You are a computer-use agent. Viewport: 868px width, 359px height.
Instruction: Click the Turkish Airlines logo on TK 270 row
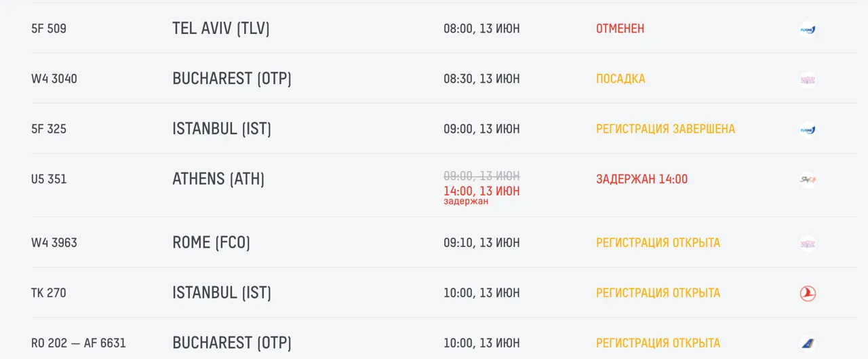point(808,293)
